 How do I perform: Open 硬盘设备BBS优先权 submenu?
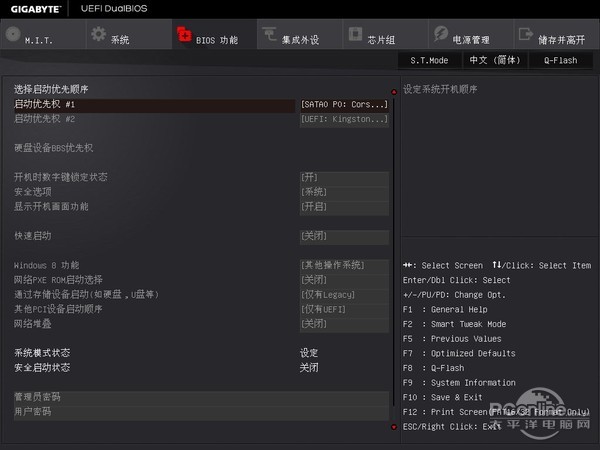tap(54, 148)
